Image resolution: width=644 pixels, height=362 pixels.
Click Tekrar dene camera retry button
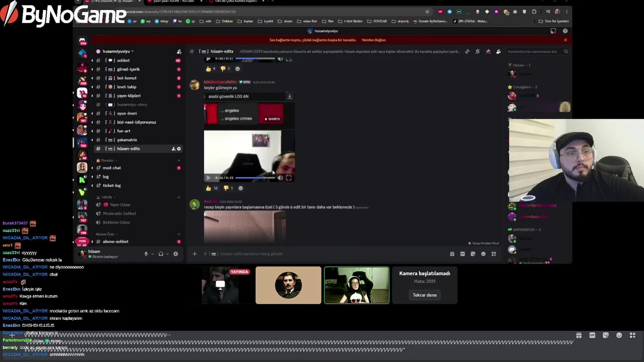pos(425,295)
